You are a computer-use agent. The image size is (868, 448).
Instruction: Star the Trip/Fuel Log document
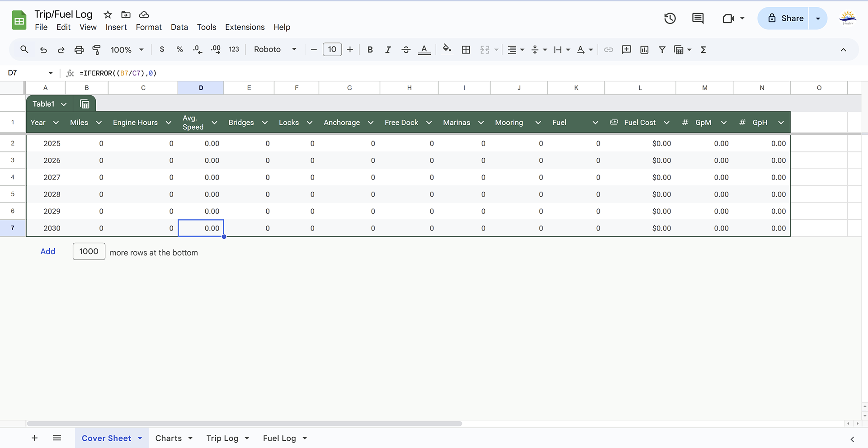click(108, 14)
